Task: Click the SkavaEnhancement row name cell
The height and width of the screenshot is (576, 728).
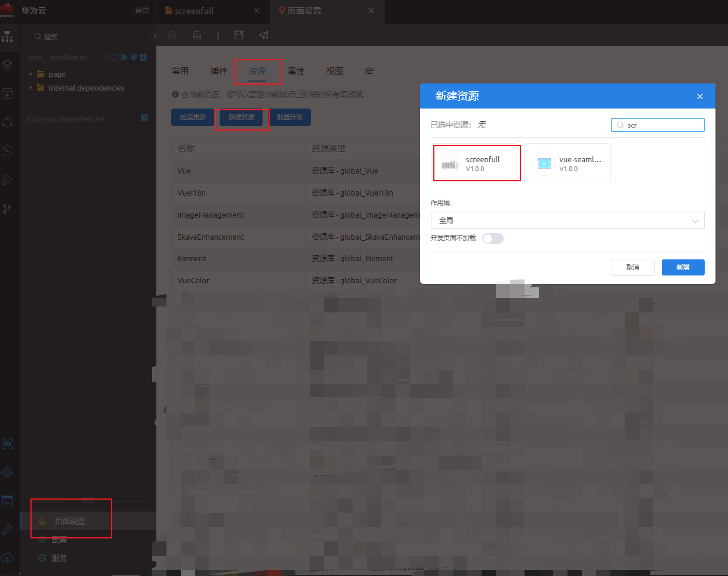Action: click(x=239, y=237)
